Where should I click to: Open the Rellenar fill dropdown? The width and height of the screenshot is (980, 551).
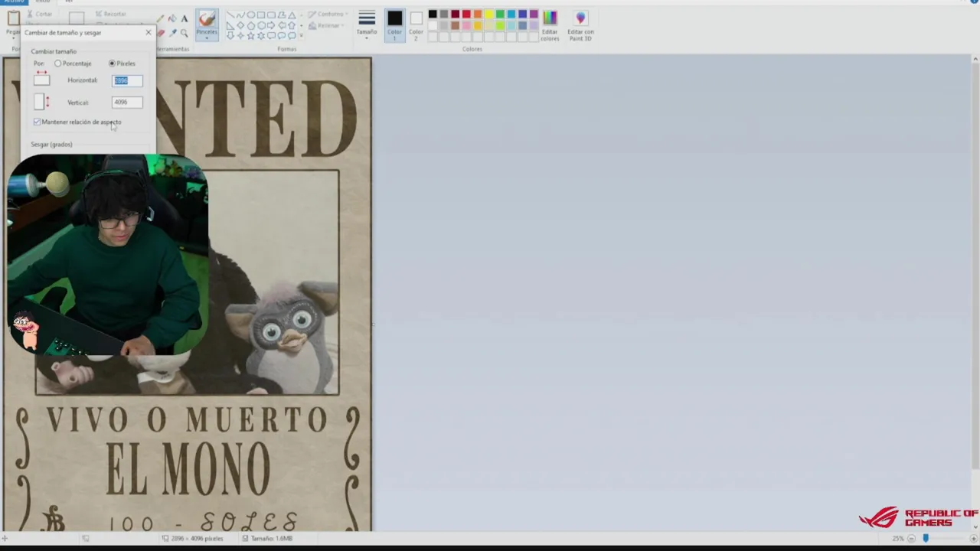[326, 25]
